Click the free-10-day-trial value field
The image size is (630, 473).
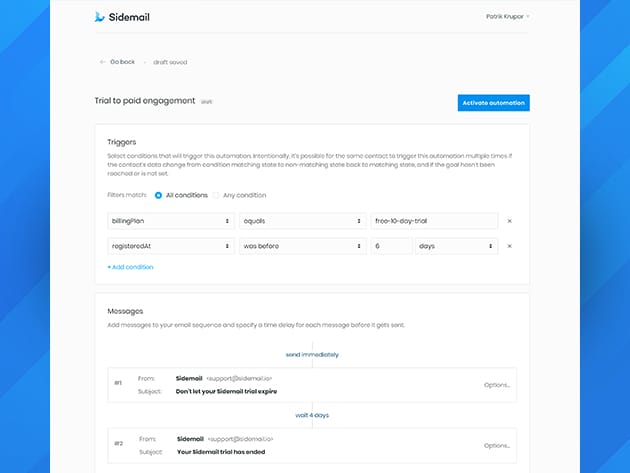(433, 221)
